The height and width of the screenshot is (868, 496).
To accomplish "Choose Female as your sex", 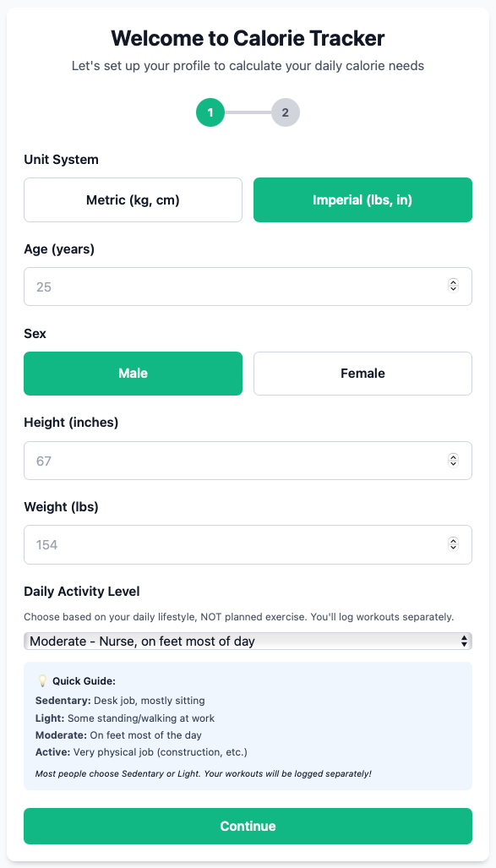I will click(362, 373).
